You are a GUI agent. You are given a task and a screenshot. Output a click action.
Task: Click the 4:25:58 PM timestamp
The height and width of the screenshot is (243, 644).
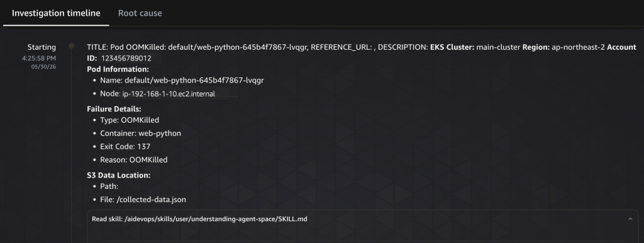pos(39,59)
